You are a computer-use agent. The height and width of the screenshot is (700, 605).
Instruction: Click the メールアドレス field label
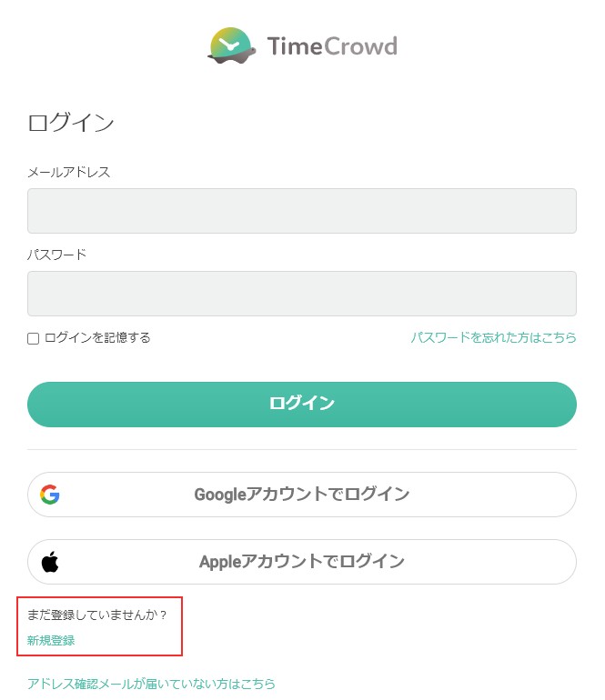pos(69,172)
